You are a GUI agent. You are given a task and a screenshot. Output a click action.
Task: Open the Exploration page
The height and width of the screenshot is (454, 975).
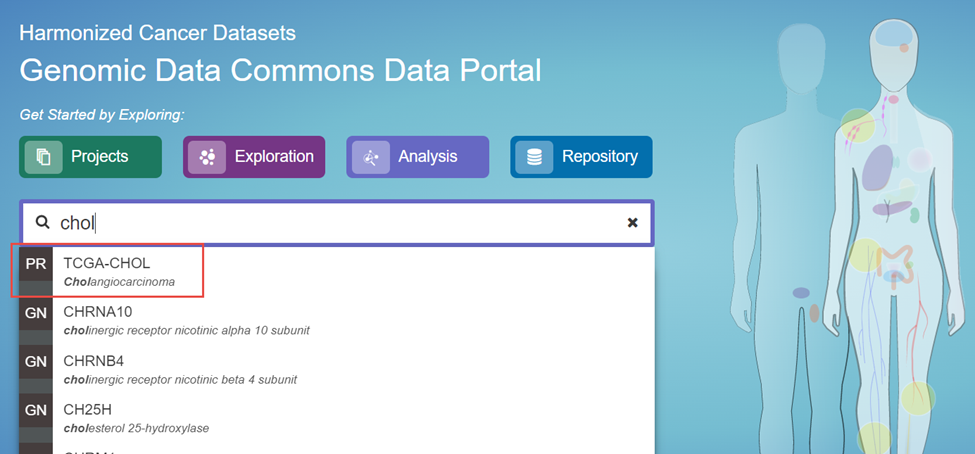(x=253, y=157)
